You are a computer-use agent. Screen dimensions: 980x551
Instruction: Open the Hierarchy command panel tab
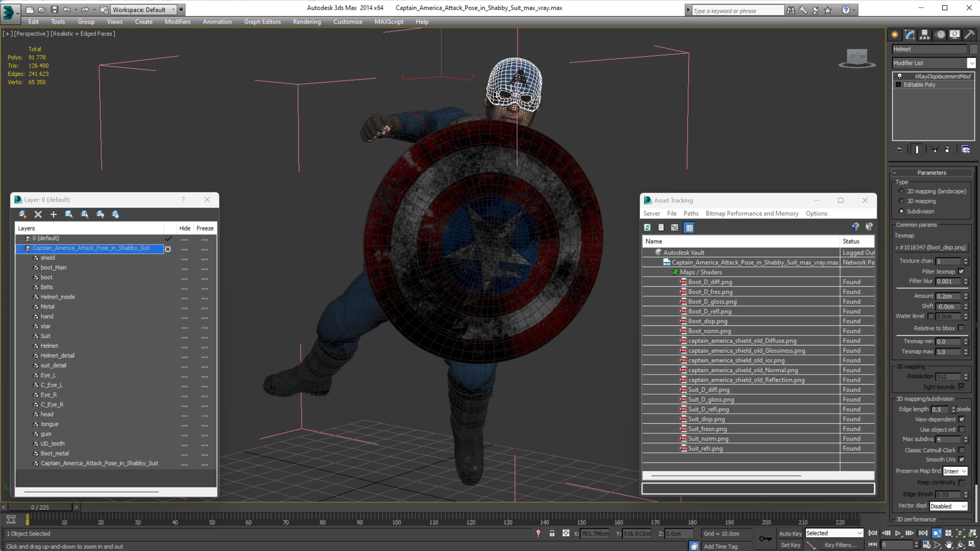tap(924, 35)
